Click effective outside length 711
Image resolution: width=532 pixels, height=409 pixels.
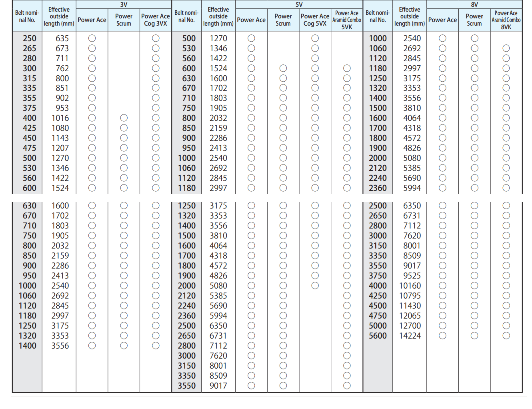(x=62, y=58)
